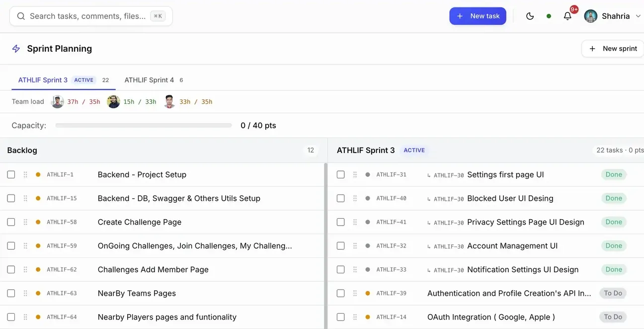Click priority dot of ATHLIF-1
This screenshot has width=644, height=329.
click(38, 174)
